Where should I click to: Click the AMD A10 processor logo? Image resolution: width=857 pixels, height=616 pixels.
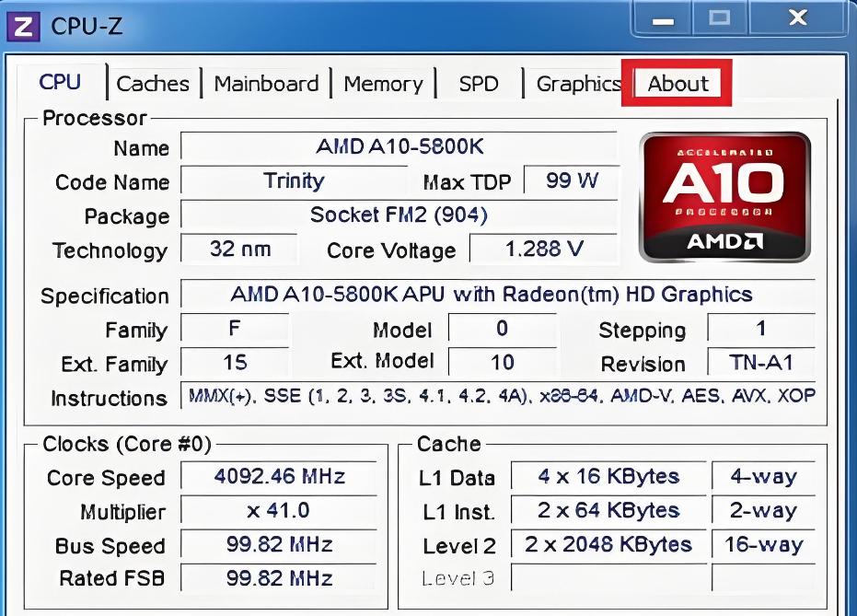tap(724, 197)
